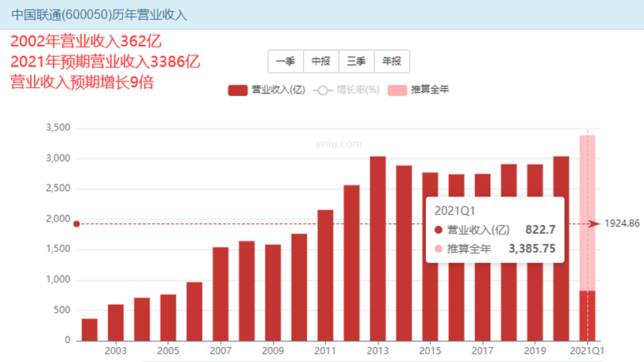
Task: Toggle the 营业收入(亿) legend series
Action: [x=267, y=90]
